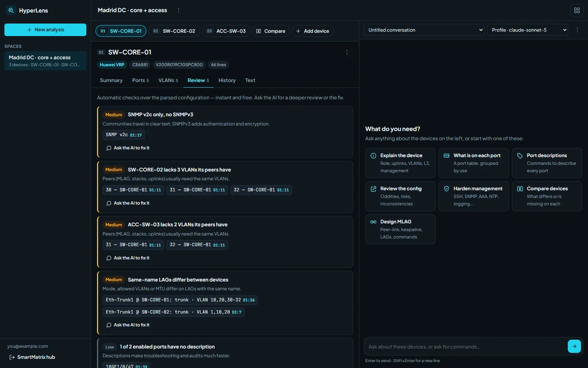This screenshot has width=588, height=368.
Task: Click the Compare button
Action: [x=271, y=31]
